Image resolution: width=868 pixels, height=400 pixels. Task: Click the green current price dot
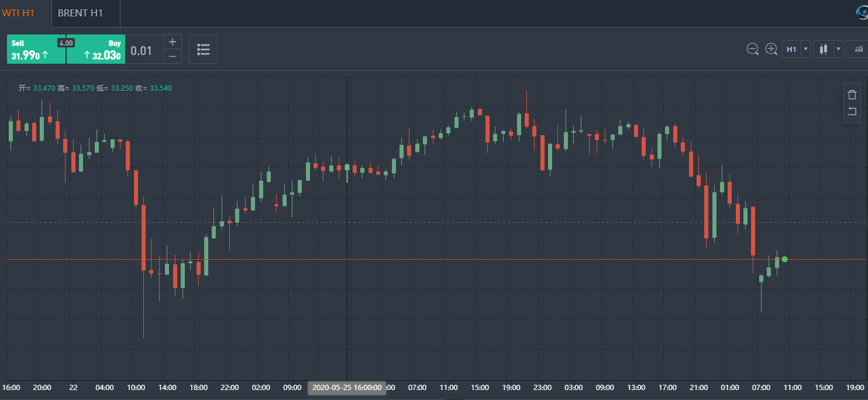(784, 259)
